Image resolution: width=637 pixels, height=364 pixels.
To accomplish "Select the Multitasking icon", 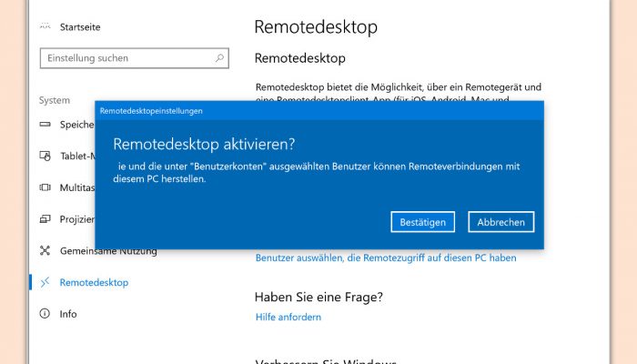I will click(x=45, y=187).
